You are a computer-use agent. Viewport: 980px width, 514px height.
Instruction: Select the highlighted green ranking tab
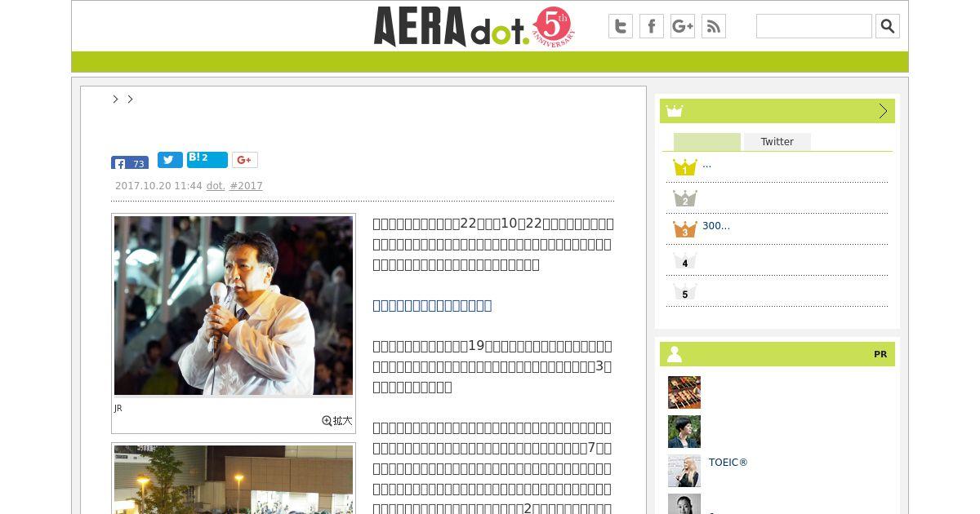[x=707, y=142]
